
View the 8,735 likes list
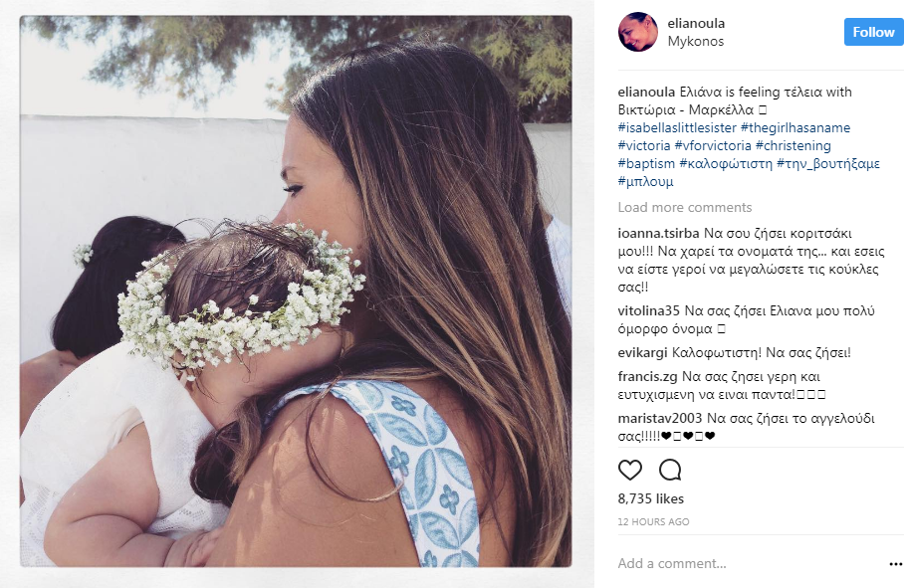point(651,498)
